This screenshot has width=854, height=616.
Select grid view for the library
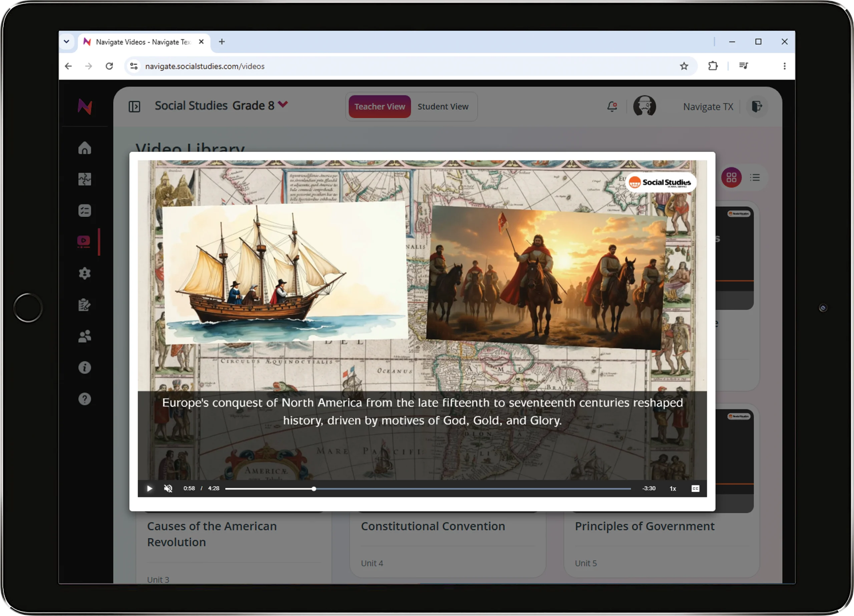pos(731,177)
